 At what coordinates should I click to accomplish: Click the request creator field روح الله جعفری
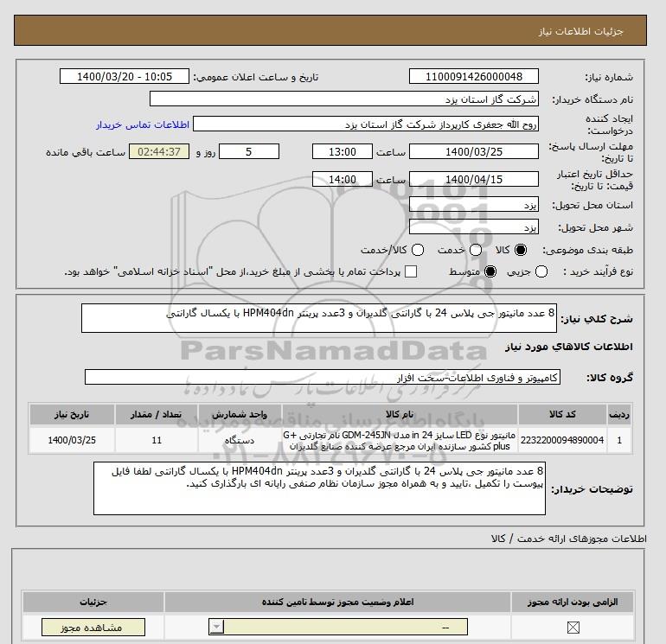366,124
